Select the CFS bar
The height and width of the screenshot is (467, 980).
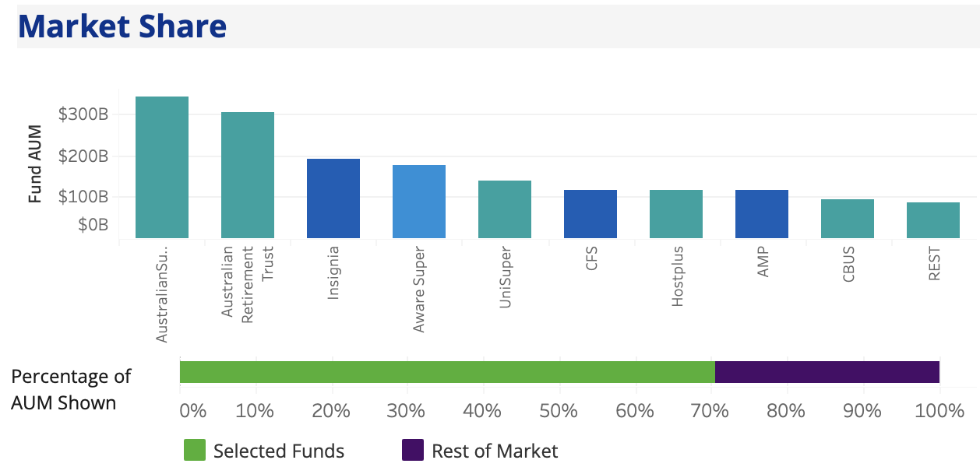click(x=590, y=214)
